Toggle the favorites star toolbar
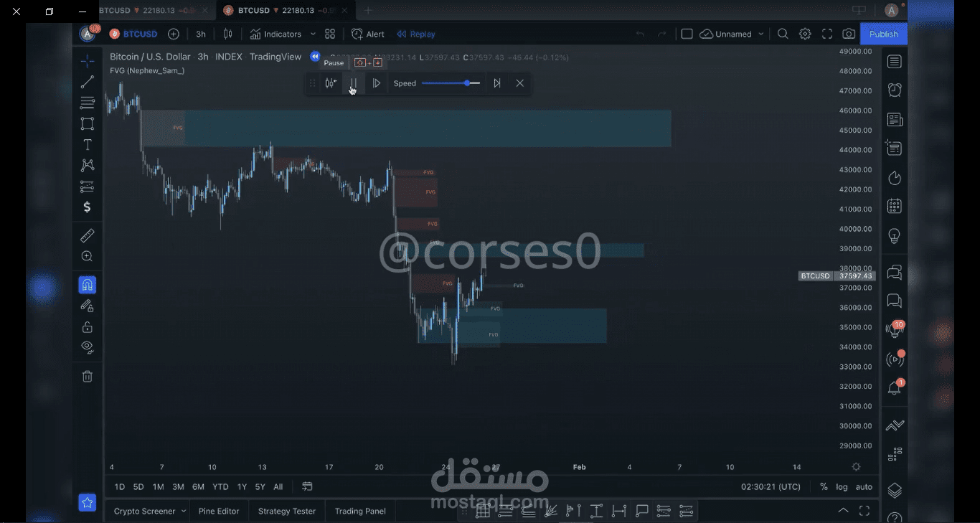This screenshot has width=980, height=523. pyautogui.click(x=87, y=503)
